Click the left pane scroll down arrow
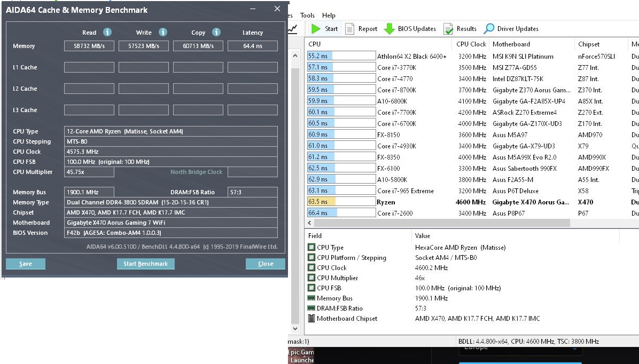639x364 pixels. [x=295, y=329]
